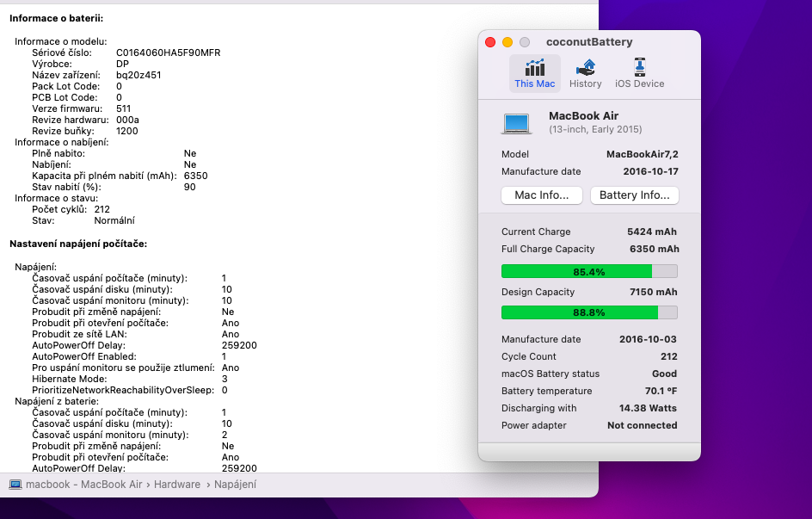This screenshot has width=812, height=519.
Task: Close the coconutBattery window
Action: click(x=490, y=42)
